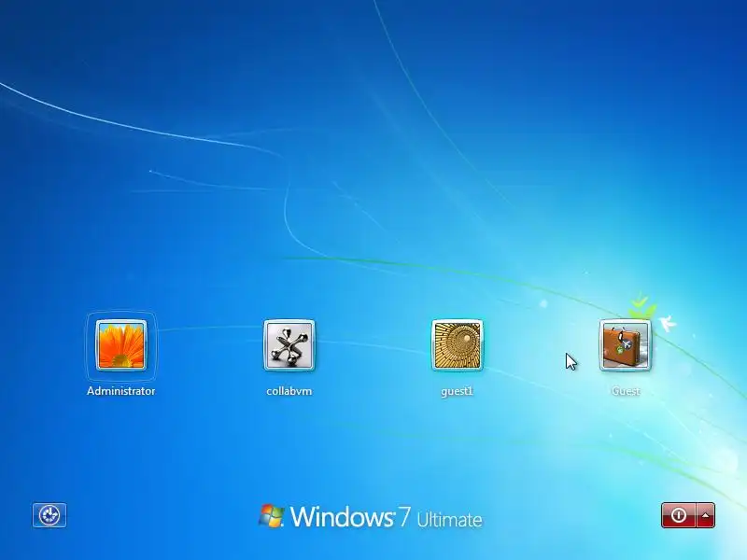Click the Administrator account name label
The width and height of the screenshot is (747, 560).
click(x=121, y=391)
